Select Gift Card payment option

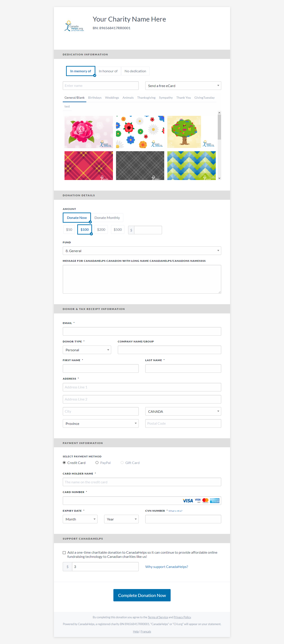point(122,462)
